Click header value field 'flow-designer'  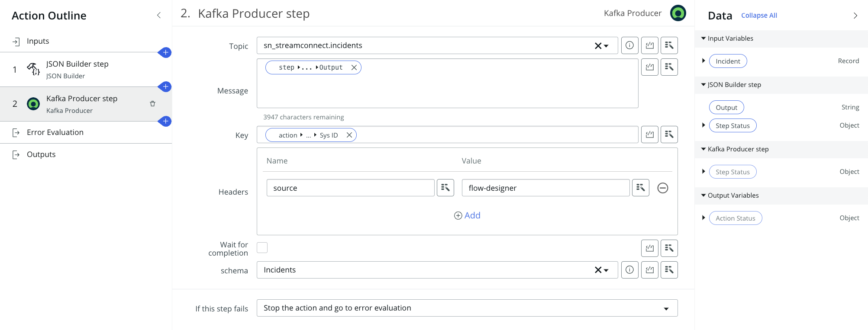click(545, 188)
